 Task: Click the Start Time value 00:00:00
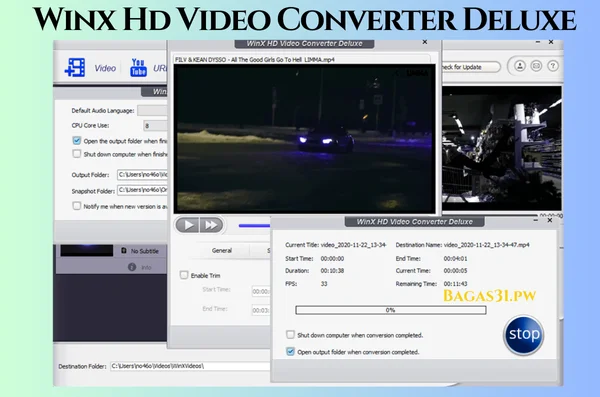332,258
